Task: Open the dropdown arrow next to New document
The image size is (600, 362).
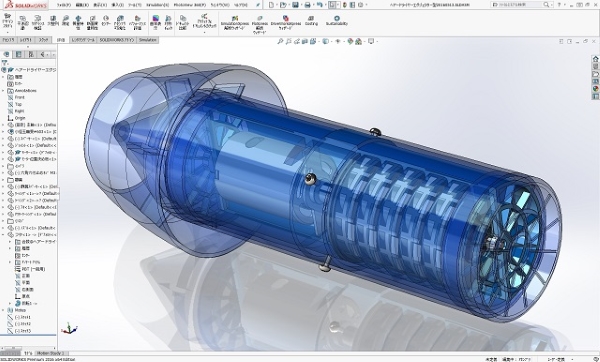Action: pos(277,5)
